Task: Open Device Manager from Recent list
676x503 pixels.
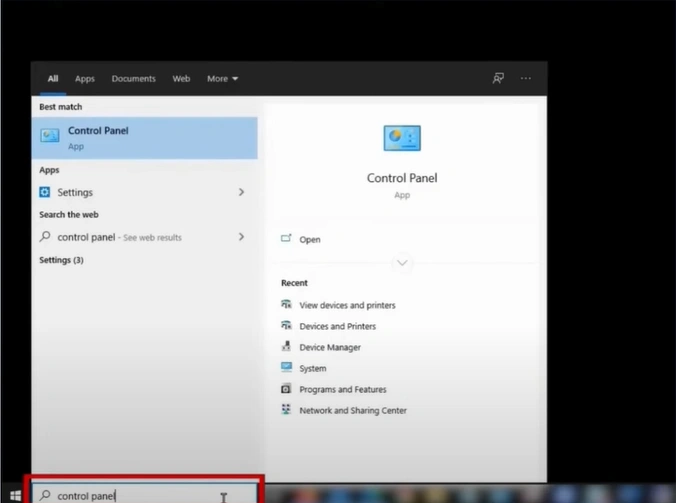Action: 330,347
